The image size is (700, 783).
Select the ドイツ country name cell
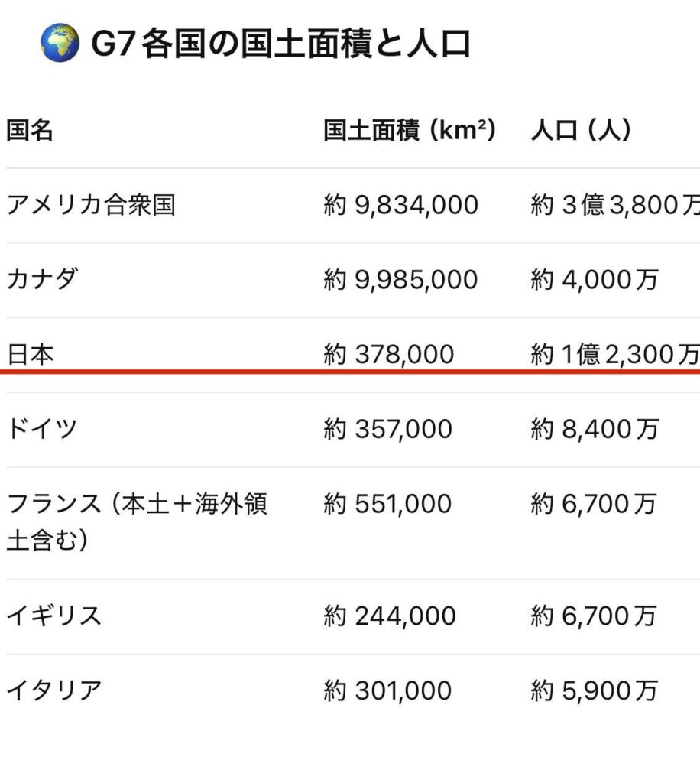point(42,429)
